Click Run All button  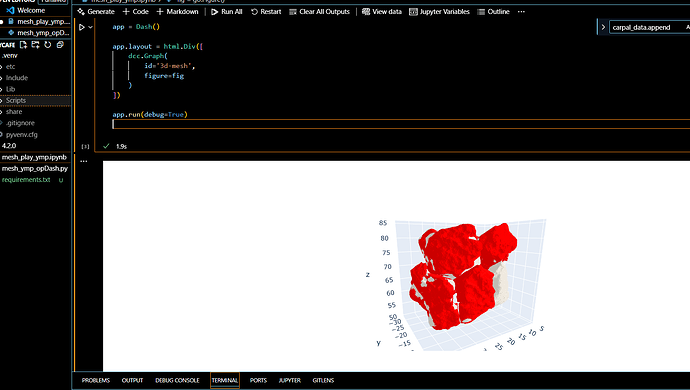(x=227, y=12)
